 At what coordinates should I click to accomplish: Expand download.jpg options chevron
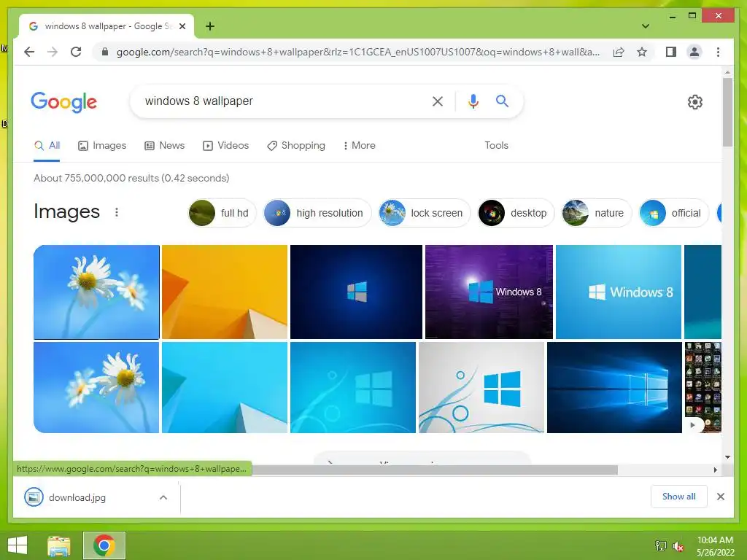pos(163,497)
